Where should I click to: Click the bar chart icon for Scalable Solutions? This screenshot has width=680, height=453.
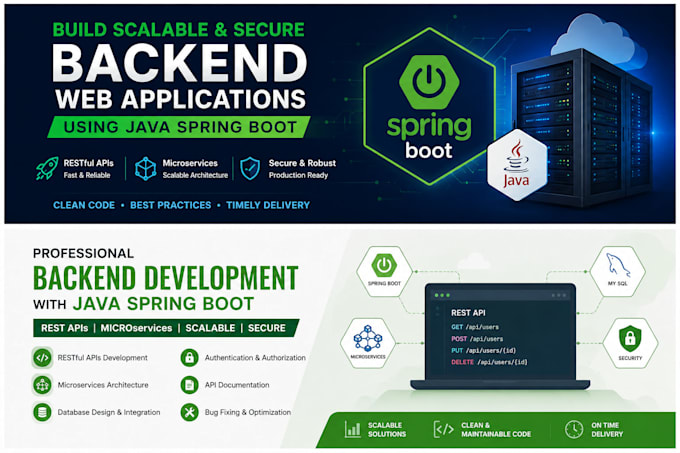pos(353,429)
